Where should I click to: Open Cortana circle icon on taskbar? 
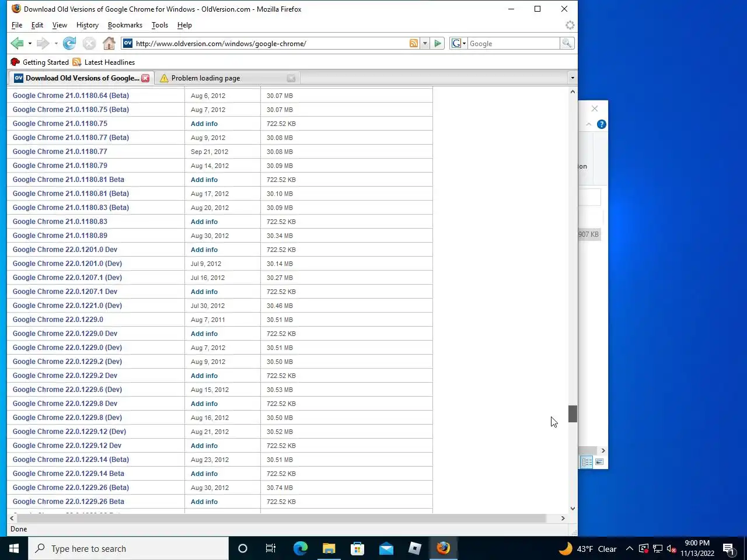point(243,548)
